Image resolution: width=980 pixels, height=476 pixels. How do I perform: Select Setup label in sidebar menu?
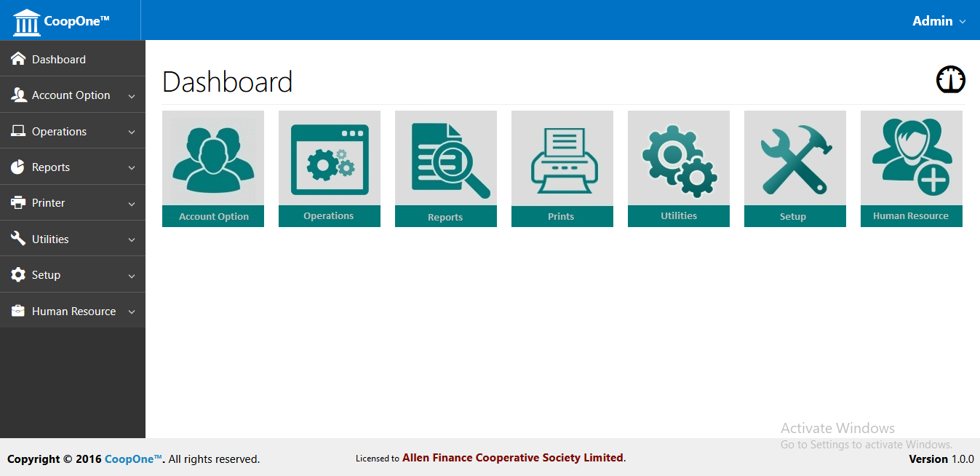click(x=46, y=274)
